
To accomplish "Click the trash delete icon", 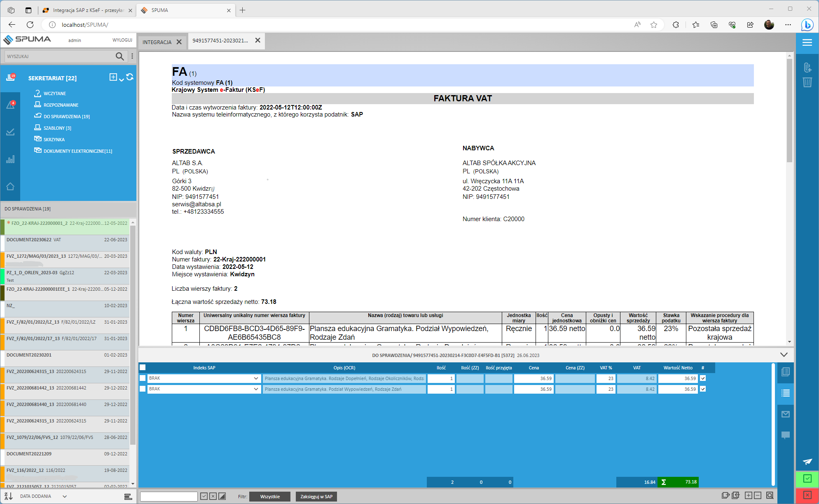I will coord(807,82).
